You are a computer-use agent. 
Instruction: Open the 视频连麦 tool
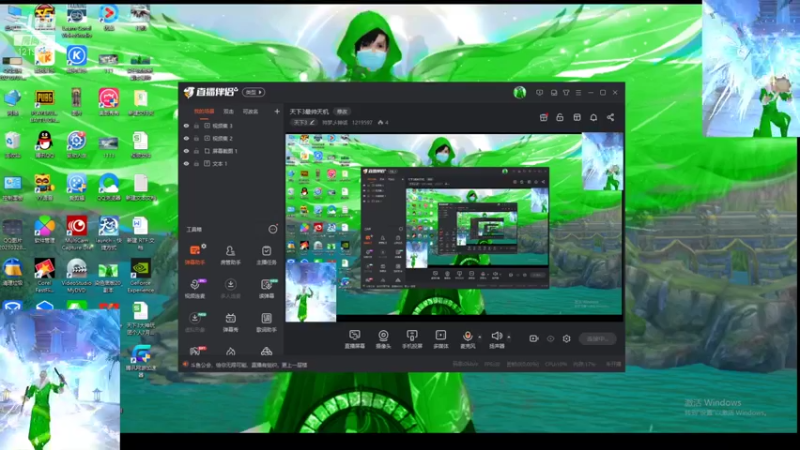[195, 288]
